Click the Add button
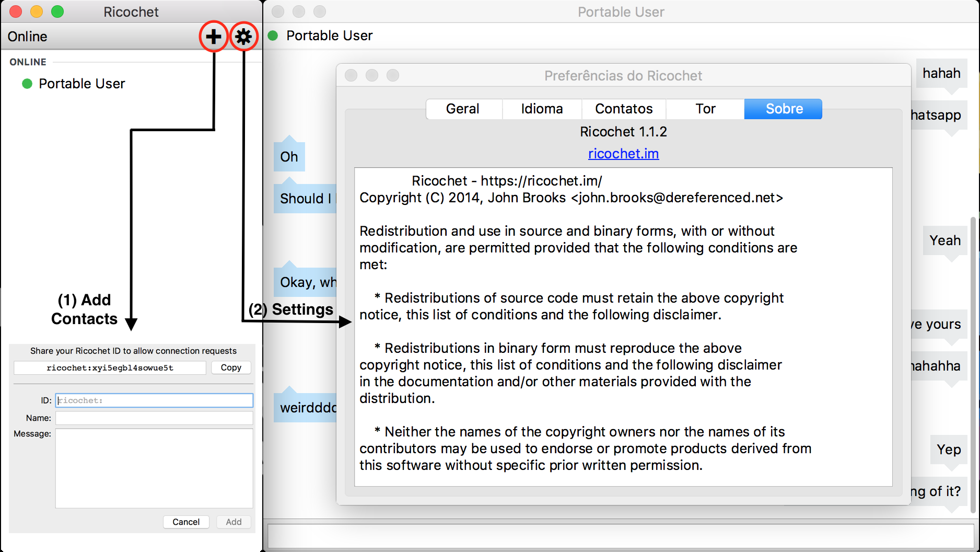Viewport: 980px width, 552px height. pyautogui.click(x=234, y=522)
